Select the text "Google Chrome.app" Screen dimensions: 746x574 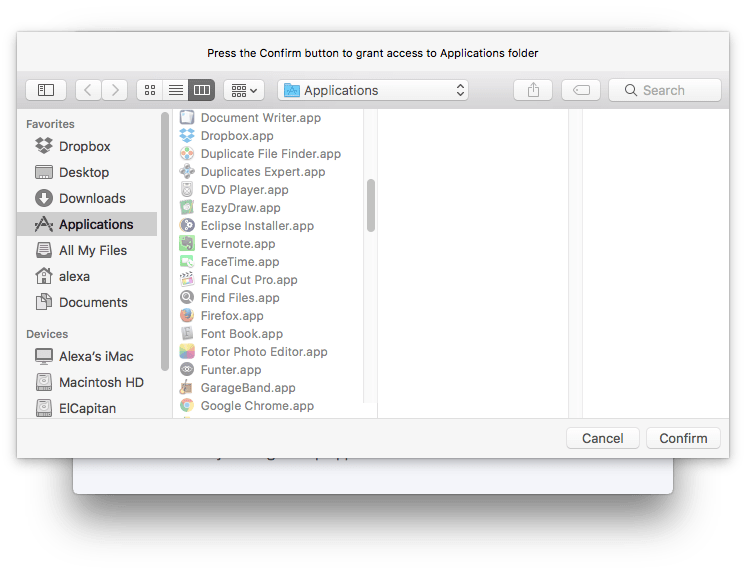(257, 406)
